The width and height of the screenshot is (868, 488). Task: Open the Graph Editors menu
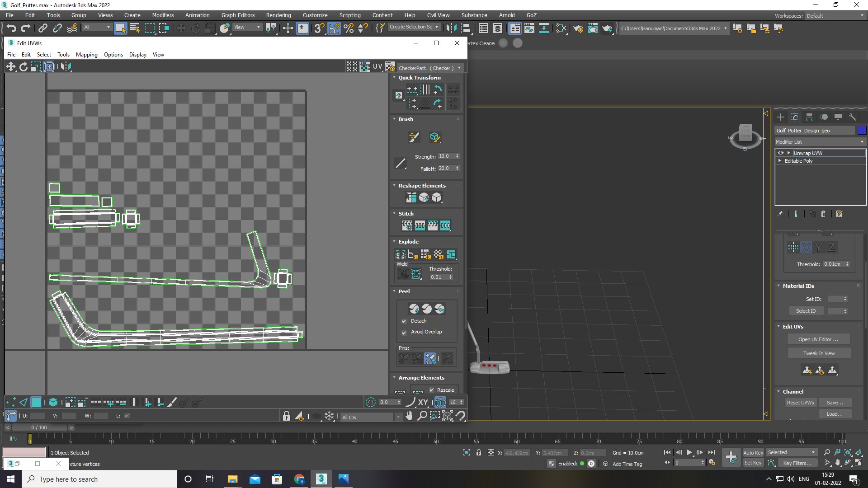click(238, 15)
